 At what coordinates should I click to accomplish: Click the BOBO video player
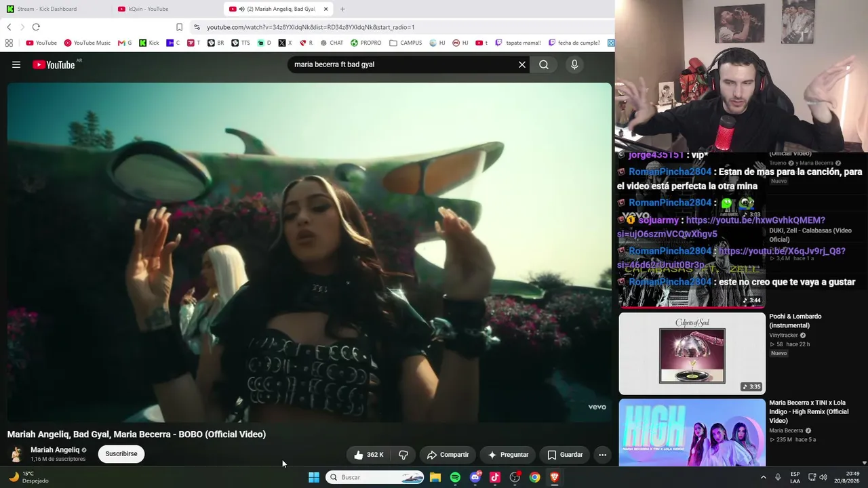309,252
